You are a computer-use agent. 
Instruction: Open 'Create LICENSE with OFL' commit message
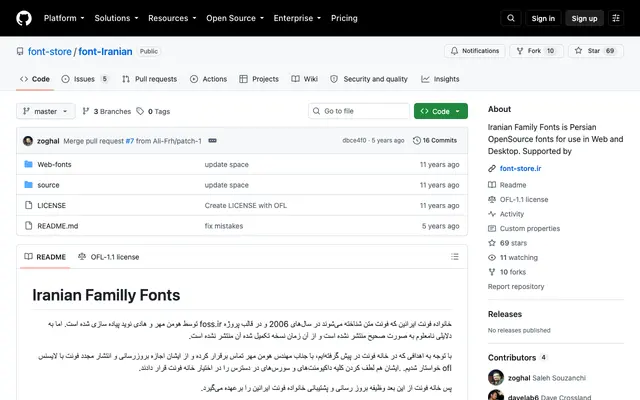246,205
